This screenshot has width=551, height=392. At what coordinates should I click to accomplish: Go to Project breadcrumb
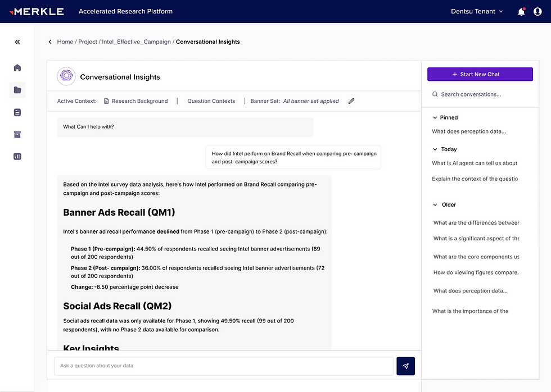pos(88,42)
